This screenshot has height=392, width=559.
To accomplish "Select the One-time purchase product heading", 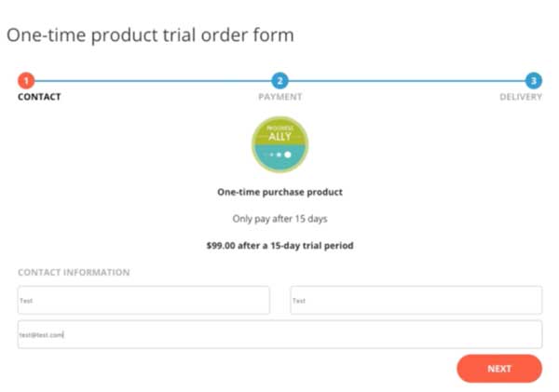I will [279, 192].
